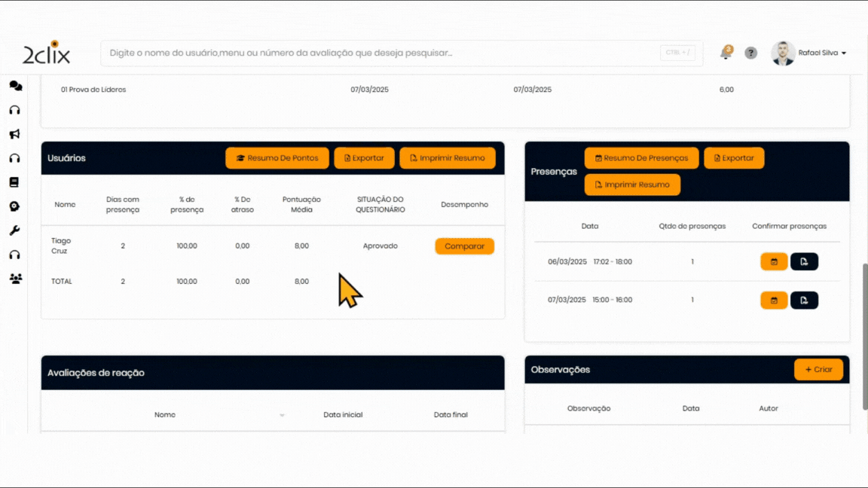868x488 pixels.
Task: Click the help question mark icon
Action: [x=750, y=53]
